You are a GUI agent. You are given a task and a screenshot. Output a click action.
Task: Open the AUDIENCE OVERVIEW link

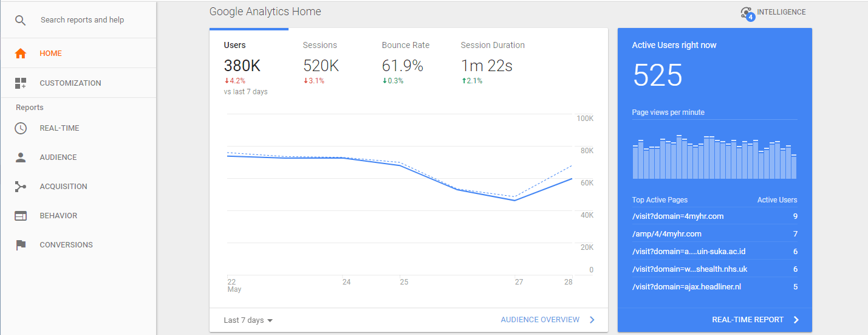(x=540, y=320)
